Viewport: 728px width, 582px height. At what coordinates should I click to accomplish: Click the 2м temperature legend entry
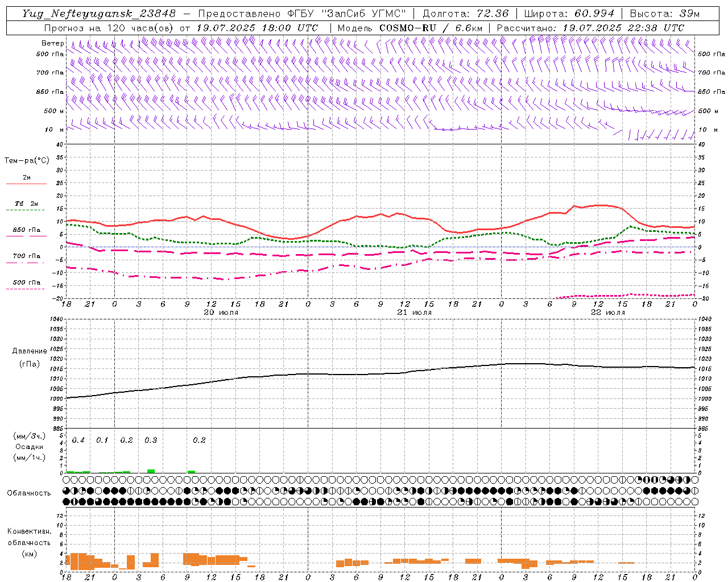click(26, 178)
